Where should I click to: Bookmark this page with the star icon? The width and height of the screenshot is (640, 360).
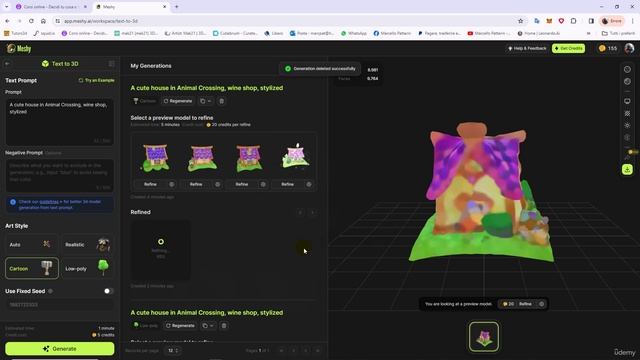click(520, 21)
